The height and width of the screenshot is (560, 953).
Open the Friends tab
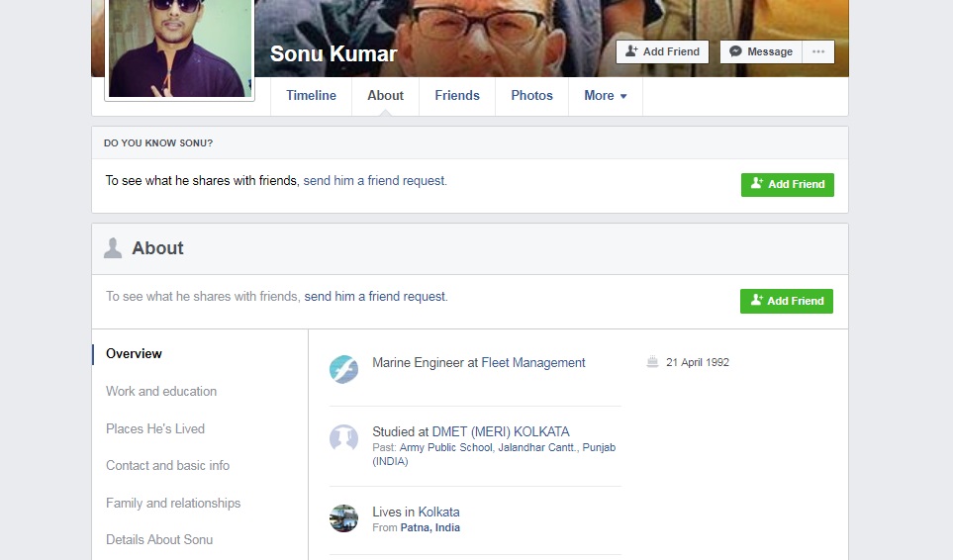coord(457,96)
